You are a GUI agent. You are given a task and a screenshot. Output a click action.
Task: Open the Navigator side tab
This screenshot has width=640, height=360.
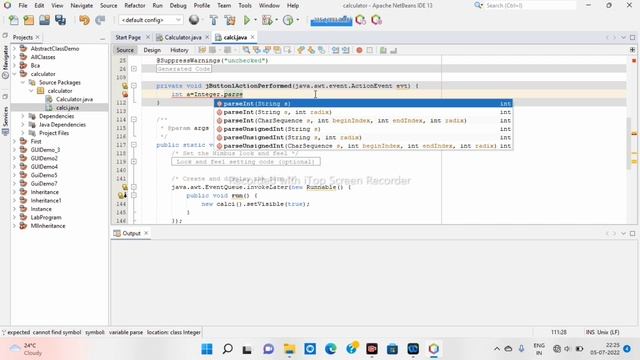click(x=5, y=61)
